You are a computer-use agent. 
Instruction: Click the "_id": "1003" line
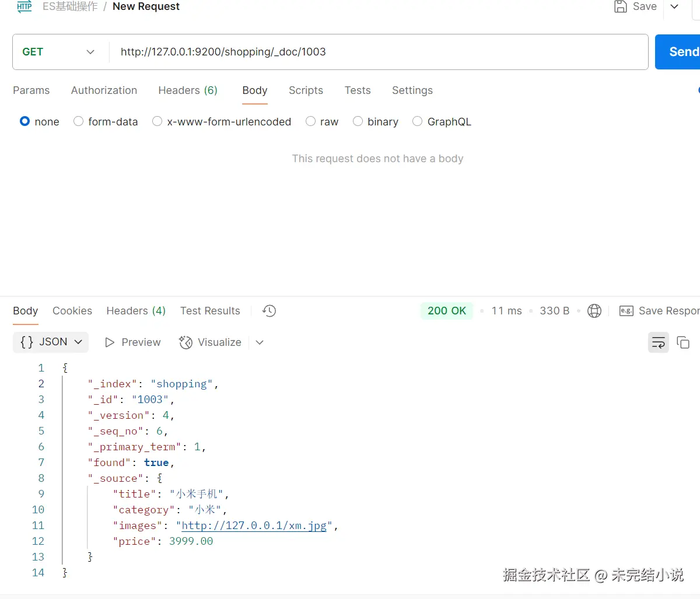131,400
